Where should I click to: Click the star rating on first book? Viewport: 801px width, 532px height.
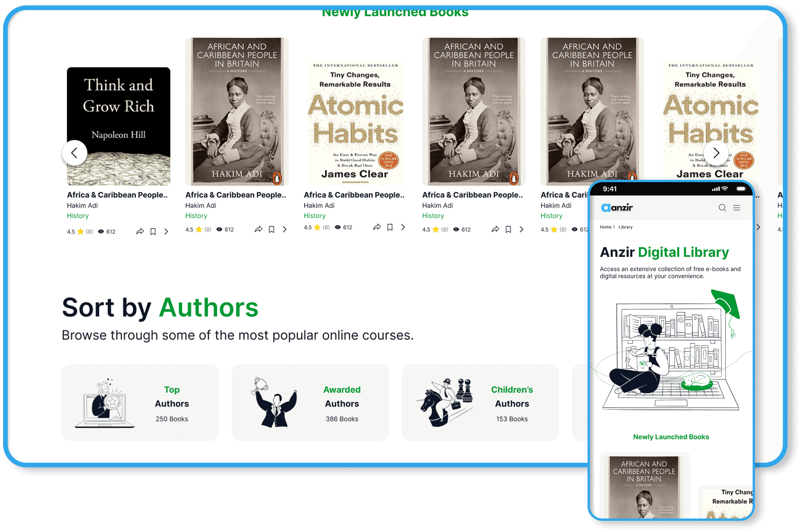coord(80,232)
